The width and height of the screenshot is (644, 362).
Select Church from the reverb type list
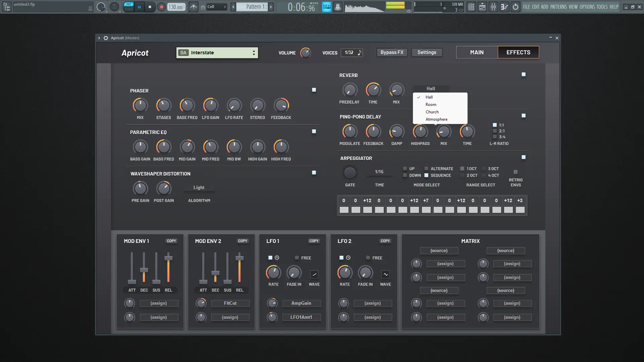click(x=432, y=112)
